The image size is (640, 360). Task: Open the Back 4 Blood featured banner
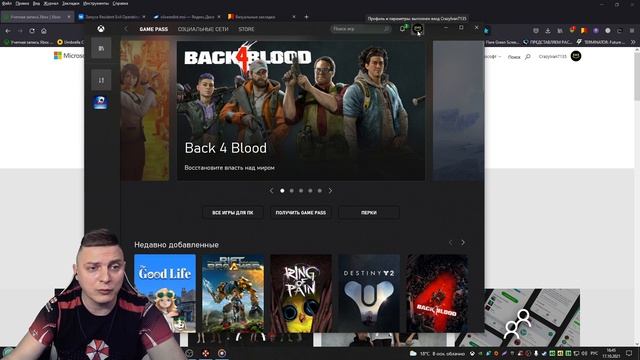click(301, 110)
